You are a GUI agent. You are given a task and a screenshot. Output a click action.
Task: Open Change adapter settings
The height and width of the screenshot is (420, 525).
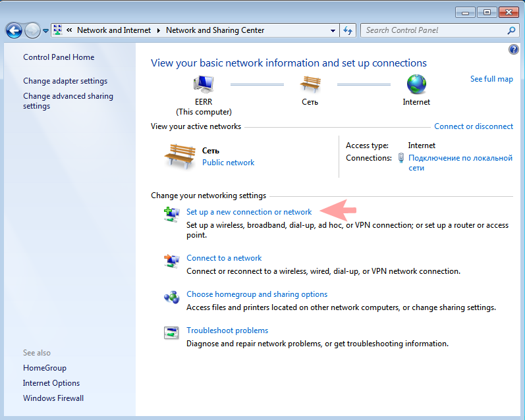(65, 81)
